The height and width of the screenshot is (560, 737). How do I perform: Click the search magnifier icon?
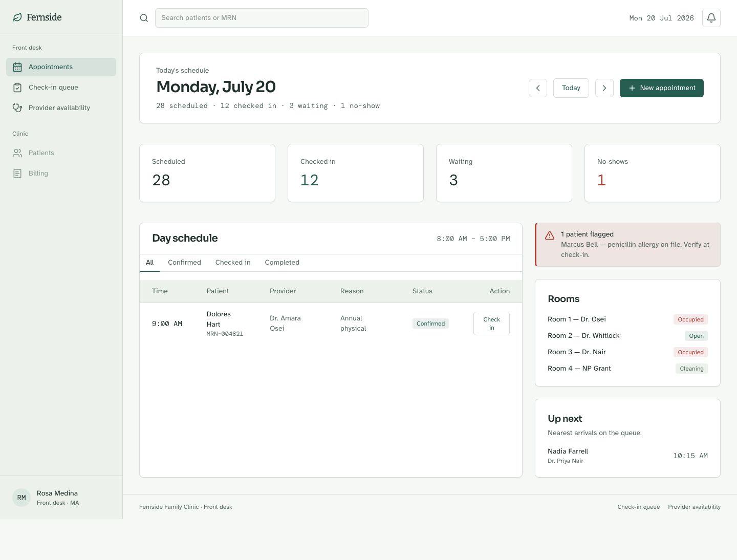144,18
